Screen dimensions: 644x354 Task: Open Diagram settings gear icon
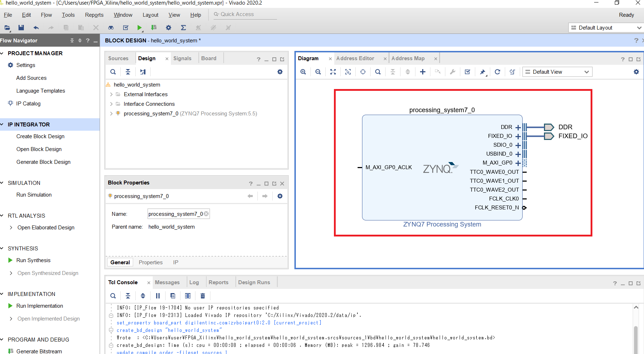636,72
